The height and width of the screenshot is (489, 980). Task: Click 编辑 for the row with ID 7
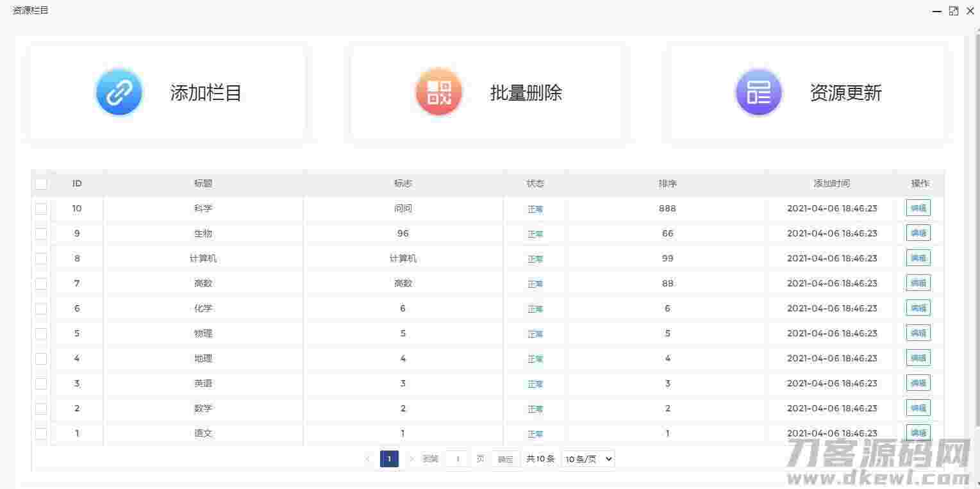[918, 283]
